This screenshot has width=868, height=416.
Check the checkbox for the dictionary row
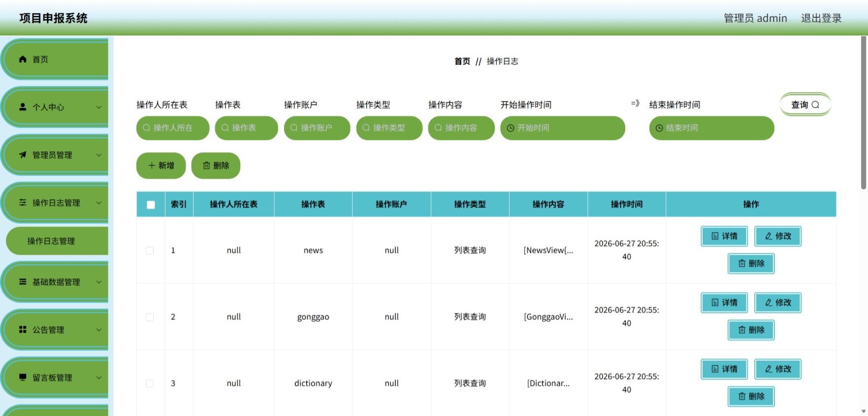click(x=150, y=383)
